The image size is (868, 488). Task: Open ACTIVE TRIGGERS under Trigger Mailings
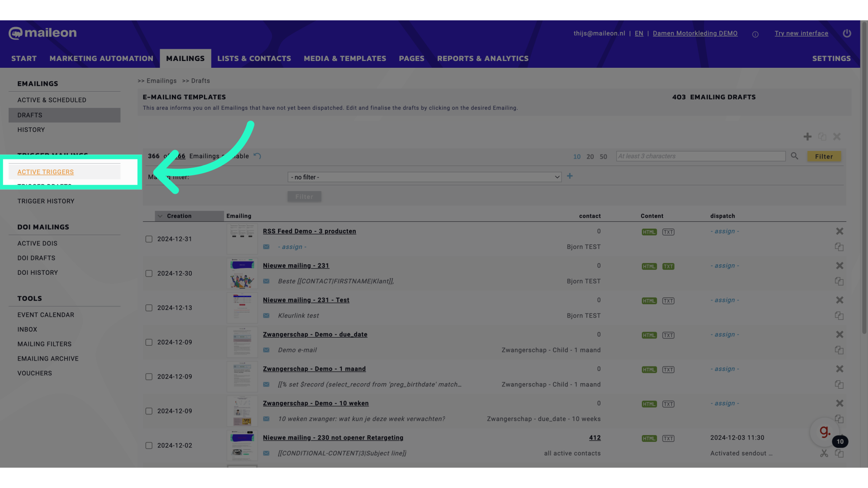45,172
